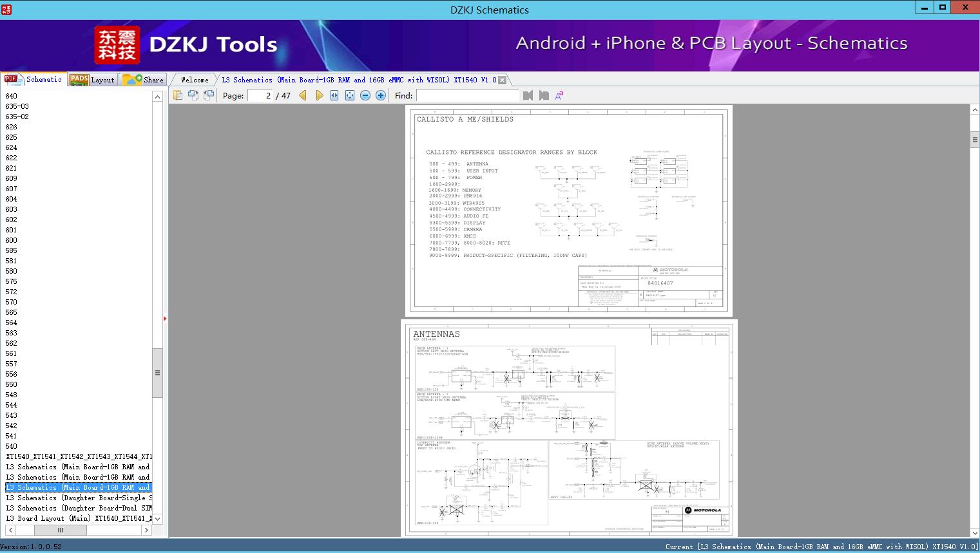Viewport: 980px width, 553px height.
Task: Click the copy pages icon in toolbar
Action: click(178, 95)
